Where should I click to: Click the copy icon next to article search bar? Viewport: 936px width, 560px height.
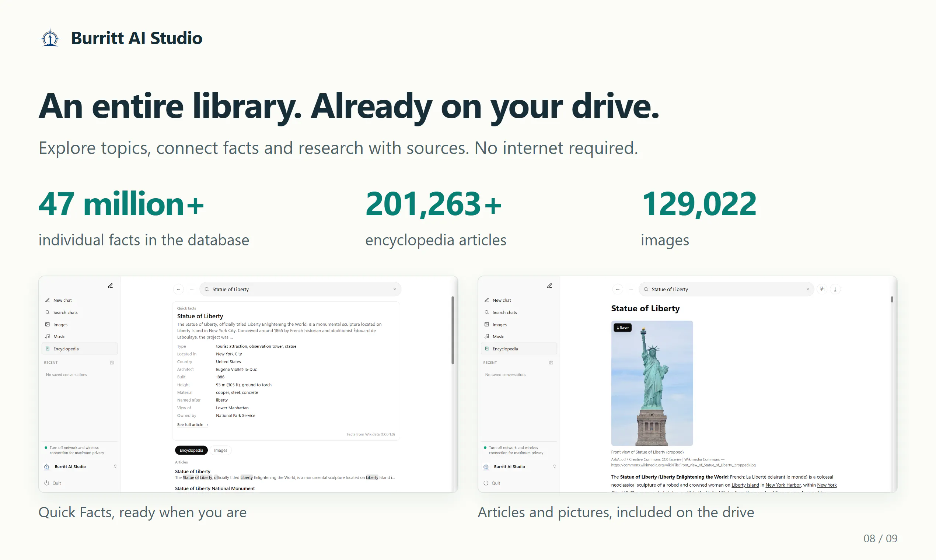click(x=823, y=290)
